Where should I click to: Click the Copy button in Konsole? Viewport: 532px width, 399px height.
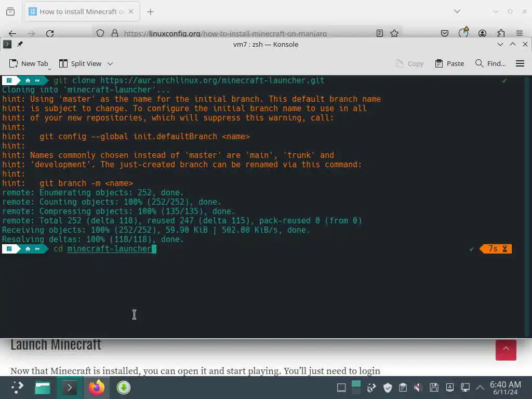coord(409,63)
